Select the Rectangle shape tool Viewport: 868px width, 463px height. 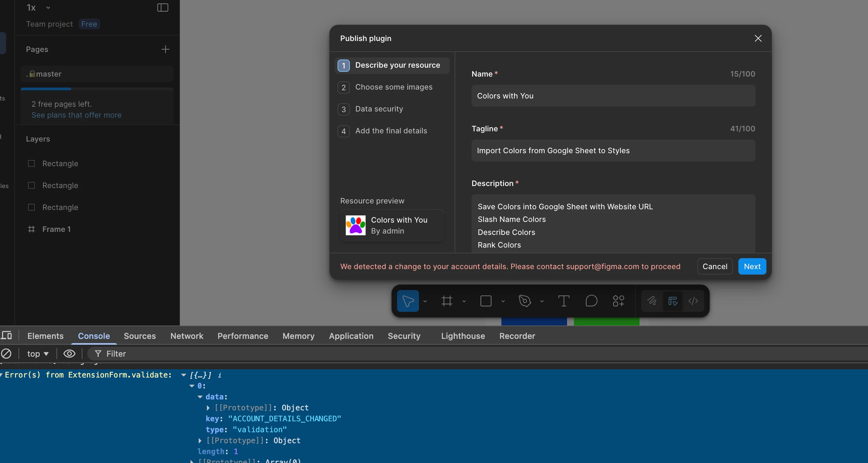[x=486, y=301]
